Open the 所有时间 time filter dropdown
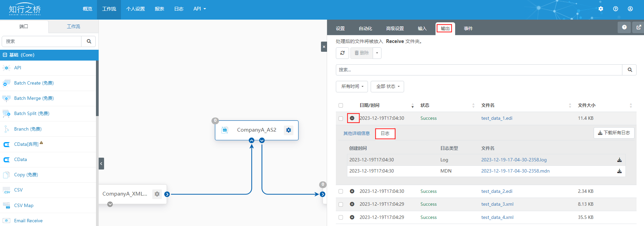644x226 pixels. (x=352, y=87)
